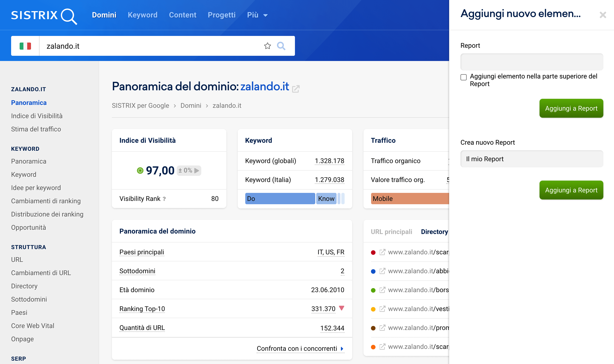
Task: Open Distribuzione dei ranking sidebar item
Action: (x=47, y=214)
